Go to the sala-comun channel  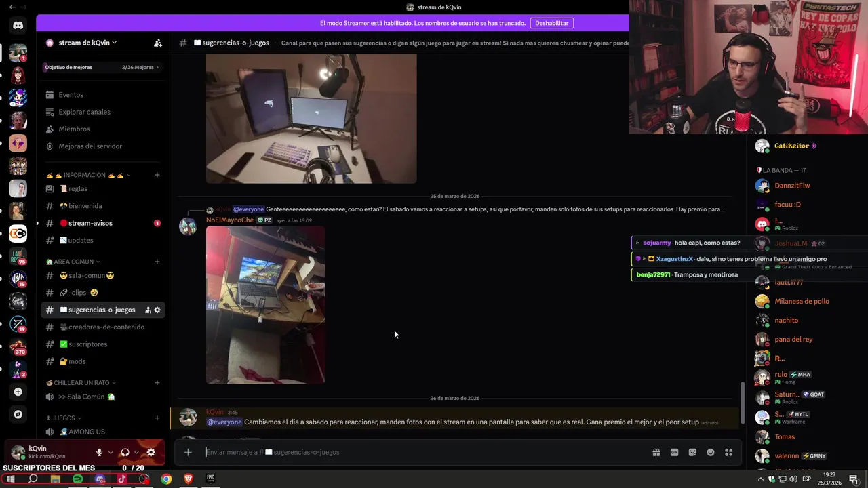click(102, 276)
